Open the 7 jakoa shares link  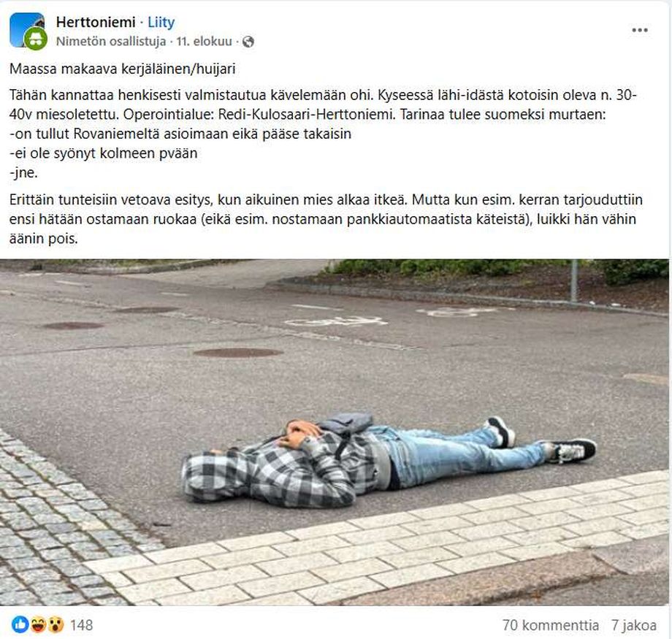click(x=634, y=625)
